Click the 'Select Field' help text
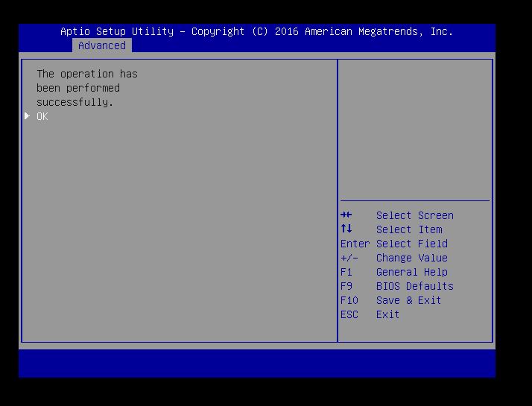This screenshot has height=406, width=532. click(412, 244)
